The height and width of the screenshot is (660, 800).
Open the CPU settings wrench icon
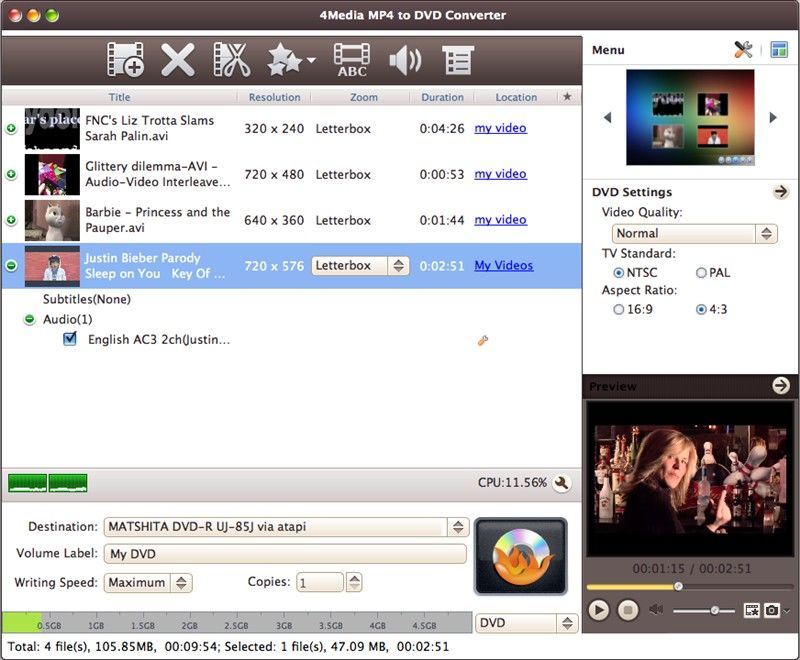click(562, 483)
